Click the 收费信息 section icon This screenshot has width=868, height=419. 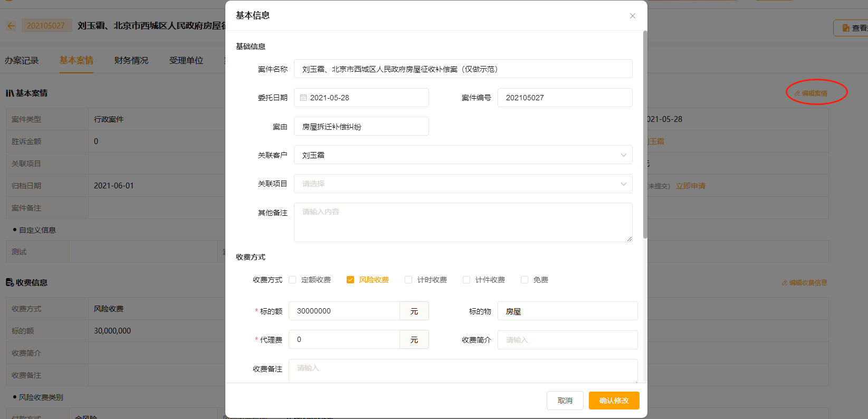[x=9, y=282]
